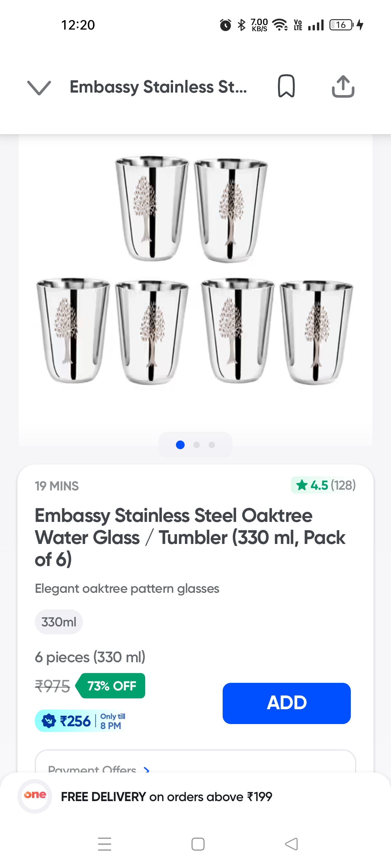
Task: Go to second image carousel dot
Action: point(197,445)
